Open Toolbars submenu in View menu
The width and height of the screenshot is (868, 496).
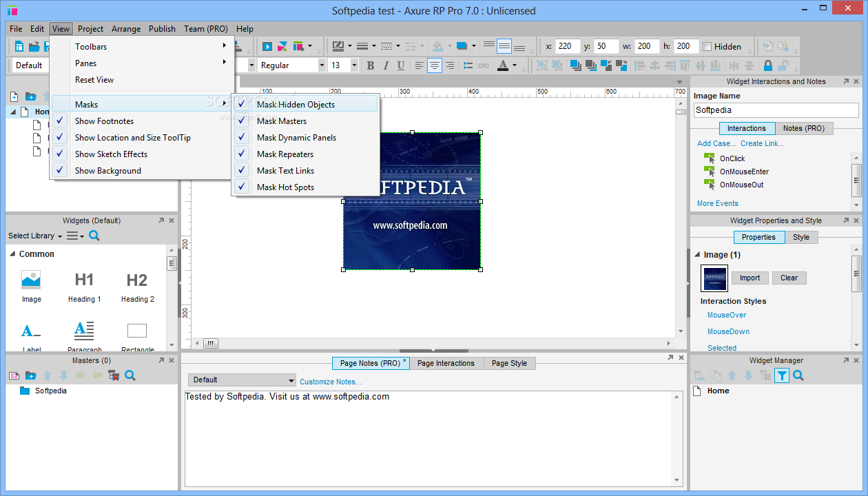point(141,47)
